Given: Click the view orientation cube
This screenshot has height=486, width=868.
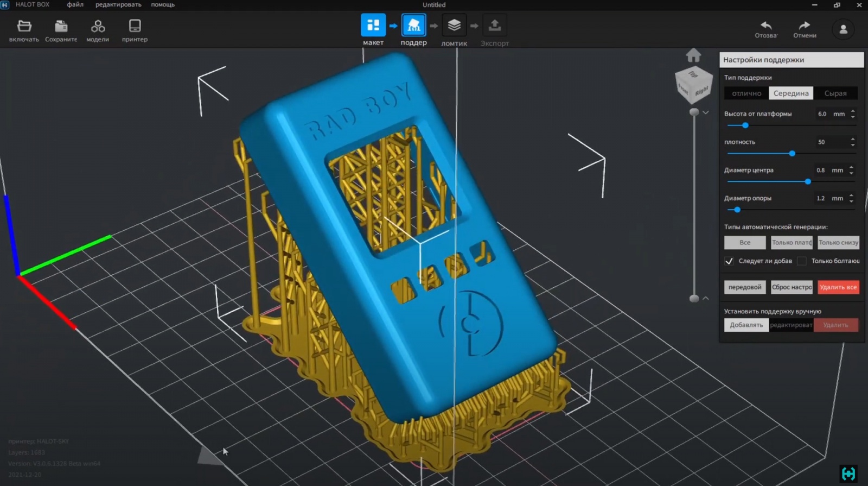Looking at the screenshot, I should [693, 85].
